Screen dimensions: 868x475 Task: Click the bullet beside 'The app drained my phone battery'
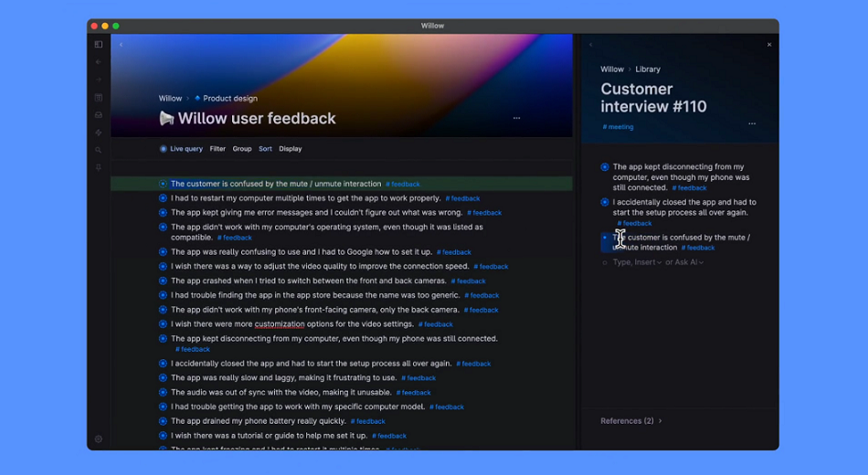point(163,421)
